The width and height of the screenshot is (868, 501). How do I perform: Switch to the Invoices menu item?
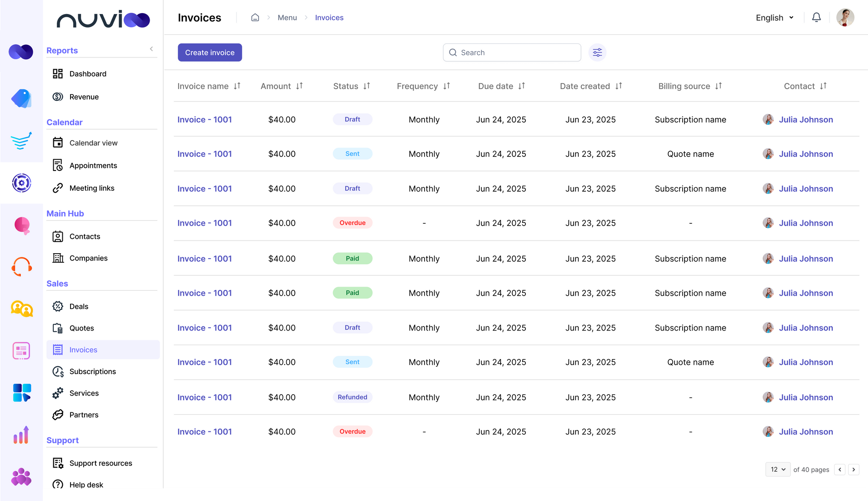coord(83,350)
